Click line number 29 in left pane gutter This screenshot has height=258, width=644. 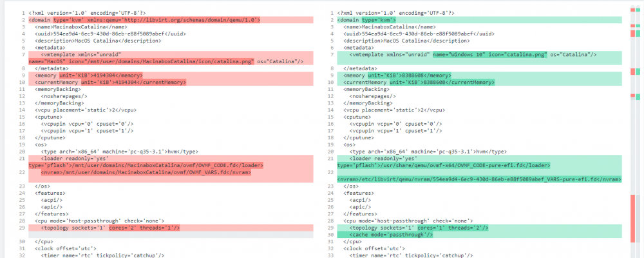(23, 228)
